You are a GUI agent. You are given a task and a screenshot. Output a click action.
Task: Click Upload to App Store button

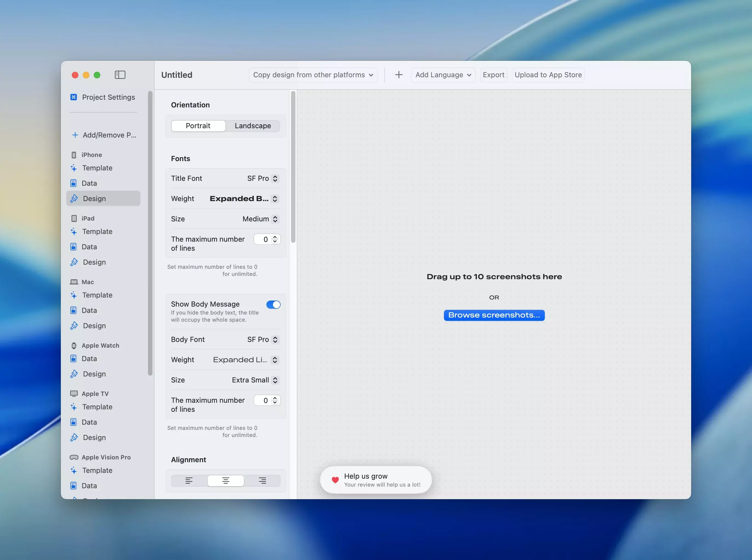[x=548, y=75]
